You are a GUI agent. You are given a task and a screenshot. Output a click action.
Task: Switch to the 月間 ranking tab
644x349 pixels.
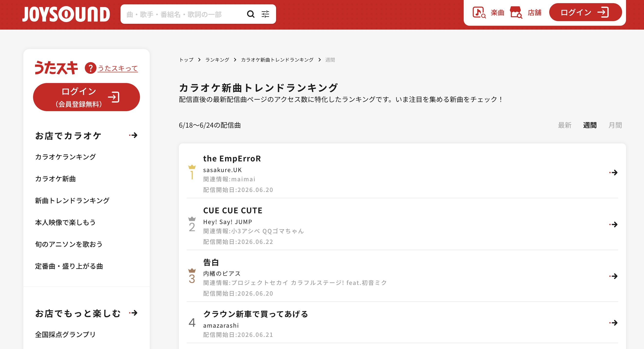[x=615, y=125]
